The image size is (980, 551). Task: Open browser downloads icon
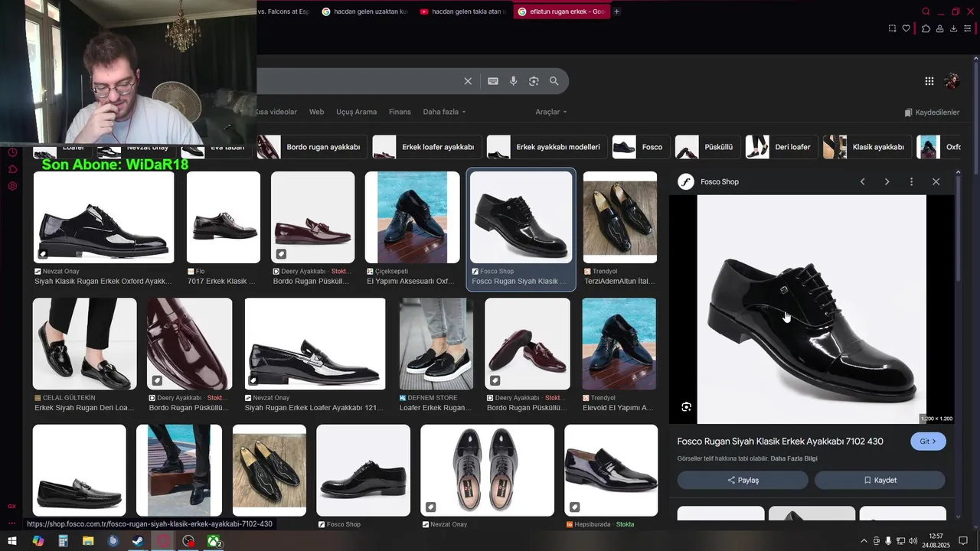point(953,28)
